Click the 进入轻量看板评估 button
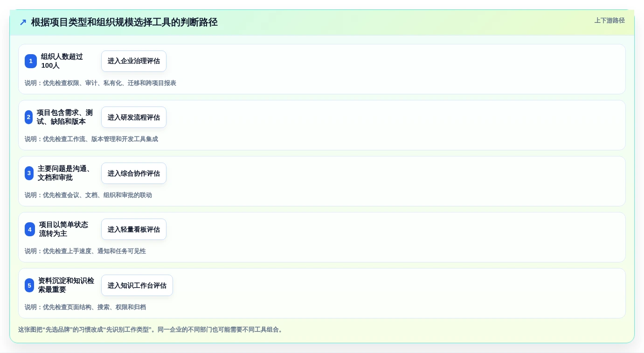The height and width of the screenshot is (353, 644). click(134, 229)
